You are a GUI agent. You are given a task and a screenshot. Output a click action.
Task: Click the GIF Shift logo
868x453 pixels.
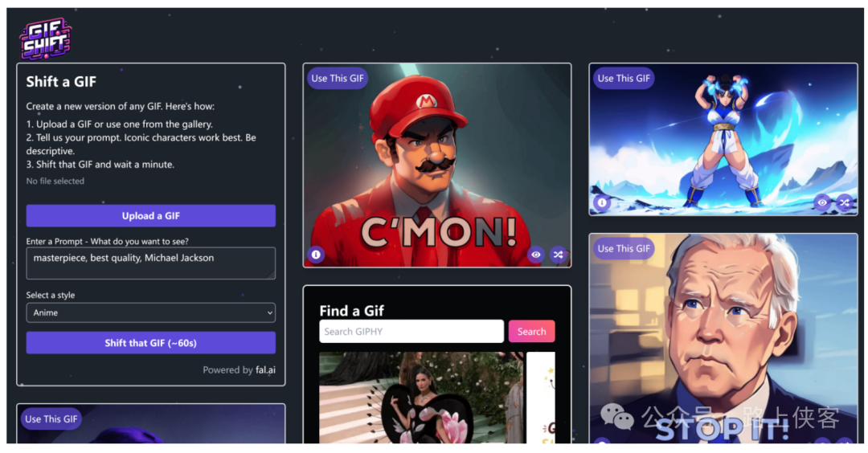[45, 39]
